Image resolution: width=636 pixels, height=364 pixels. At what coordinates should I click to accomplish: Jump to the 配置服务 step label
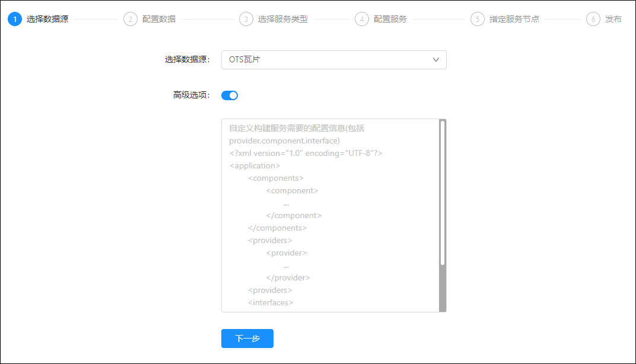[390, 19]
